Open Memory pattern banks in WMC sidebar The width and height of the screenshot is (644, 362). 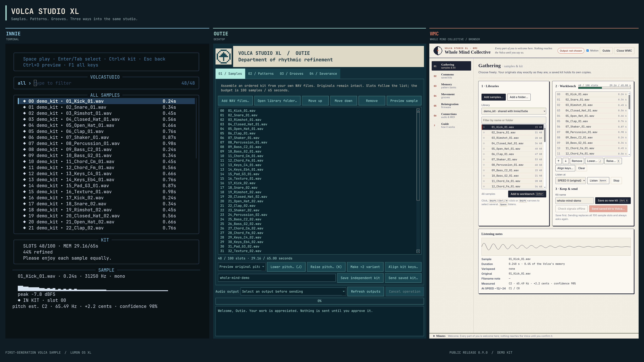451,86
